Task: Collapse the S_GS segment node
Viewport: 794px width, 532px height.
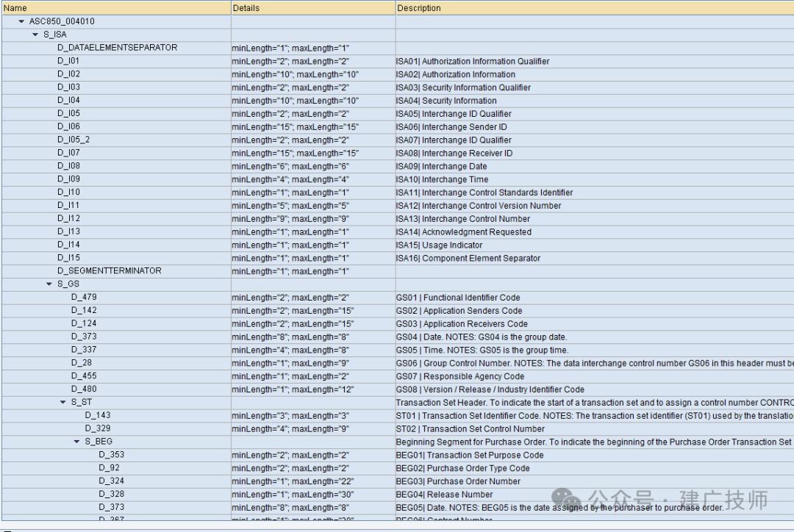Action: click(49, 284)
